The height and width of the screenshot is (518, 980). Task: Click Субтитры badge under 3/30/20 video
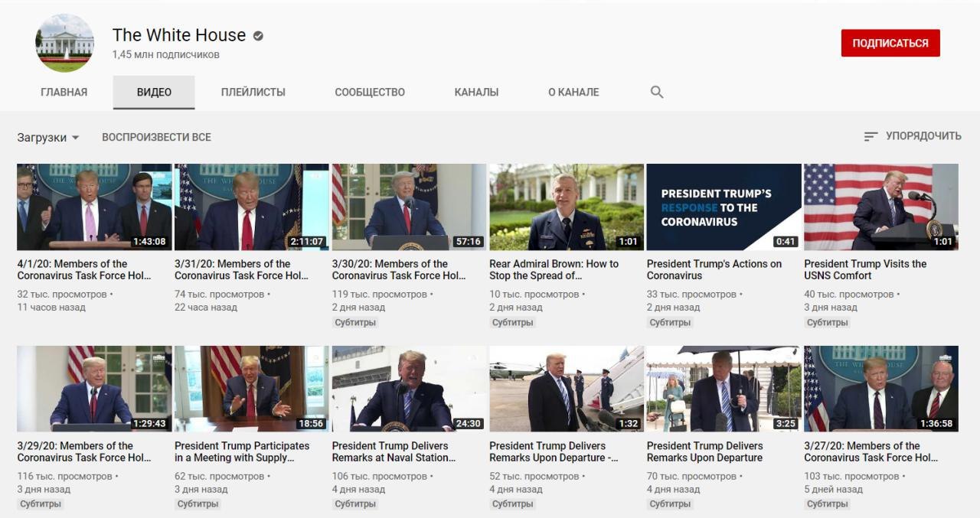(356, 322)
